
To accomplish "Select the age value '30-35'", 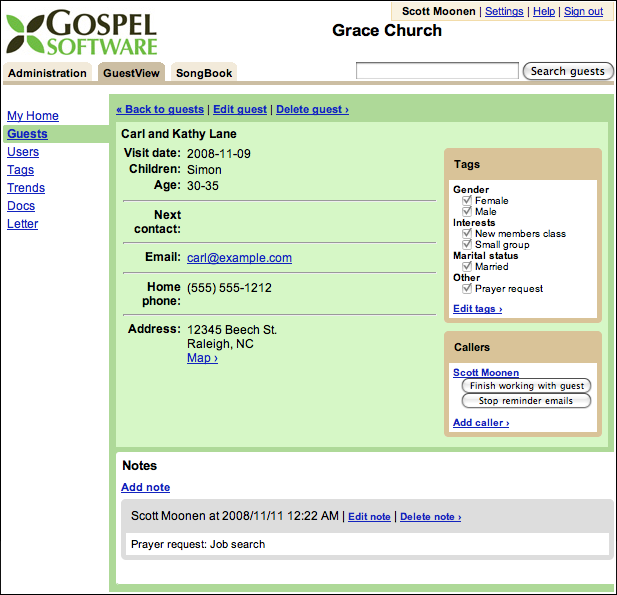I will click(x=203, y=186).
